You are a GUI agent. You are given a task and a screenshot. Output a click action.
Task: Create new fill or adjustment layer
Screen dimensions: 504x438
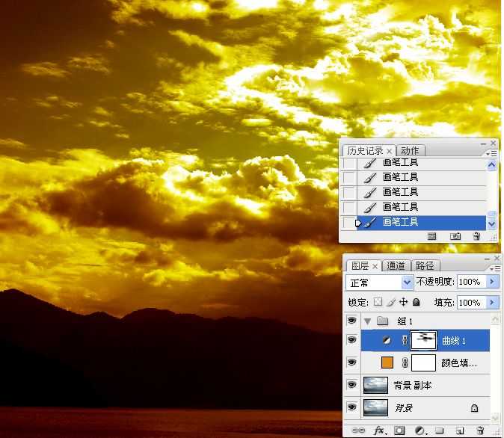tap(420, 431)
